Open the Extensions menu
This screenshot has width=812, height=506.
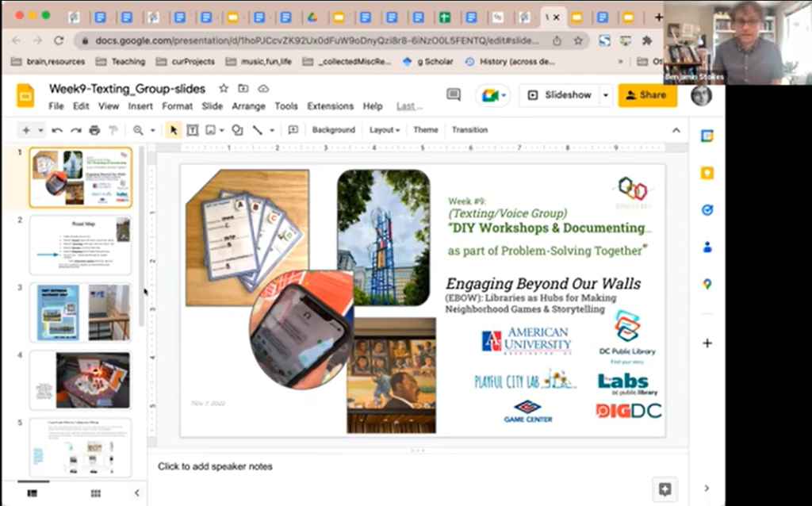click(331, 106)
